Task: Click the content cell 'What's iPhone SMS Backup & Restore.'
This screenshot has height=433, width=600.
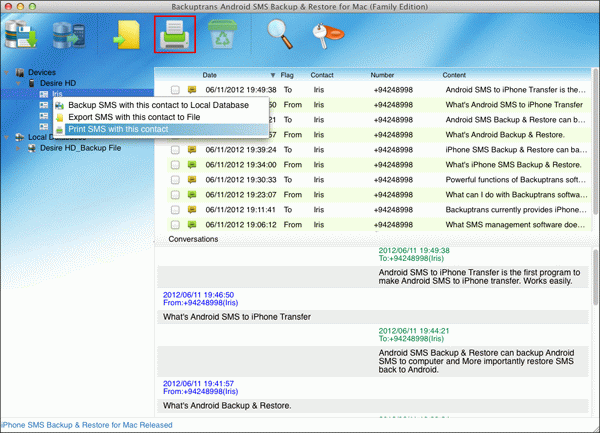Action: tap(513, 165)
